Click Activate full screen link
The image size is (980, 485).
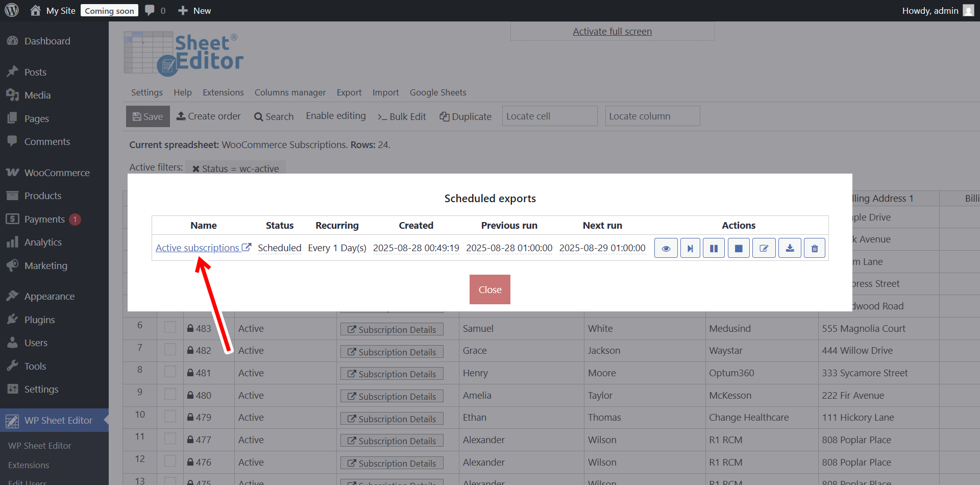click(612, 31)
